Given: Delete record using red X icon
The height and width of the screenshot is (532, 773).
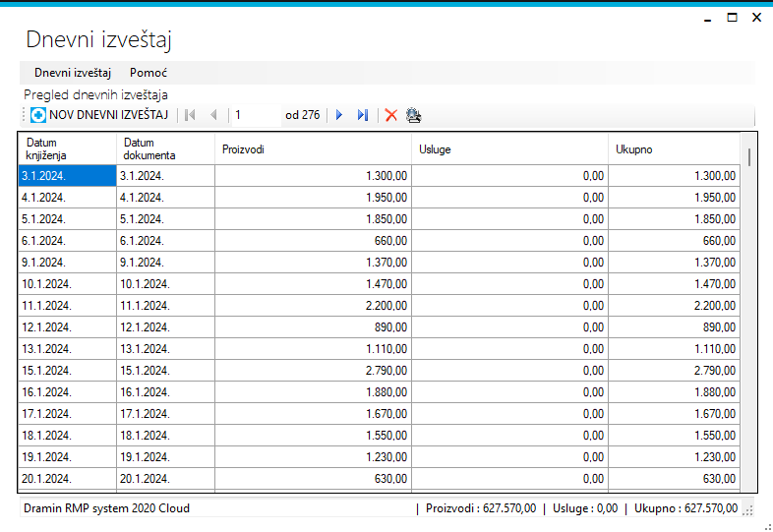Looking at the screenshot, I should (391, 115).
